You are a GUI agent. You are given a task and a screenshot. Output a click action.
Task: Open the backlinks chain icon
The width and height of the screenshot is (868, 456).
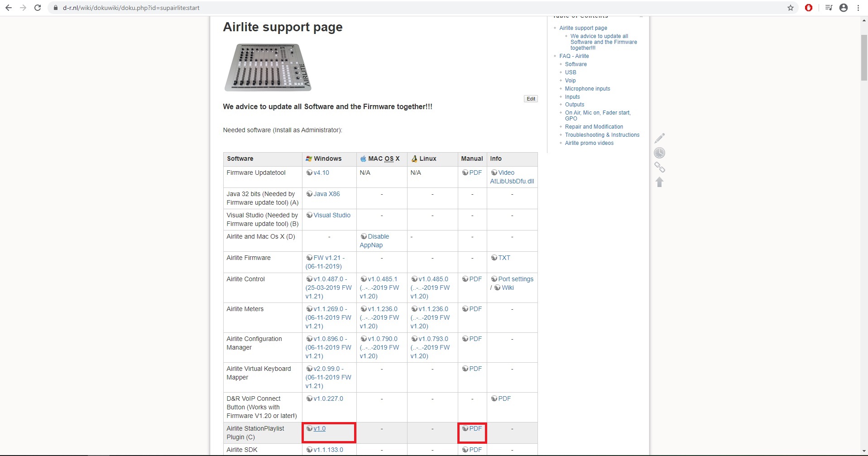click(659, 168)
